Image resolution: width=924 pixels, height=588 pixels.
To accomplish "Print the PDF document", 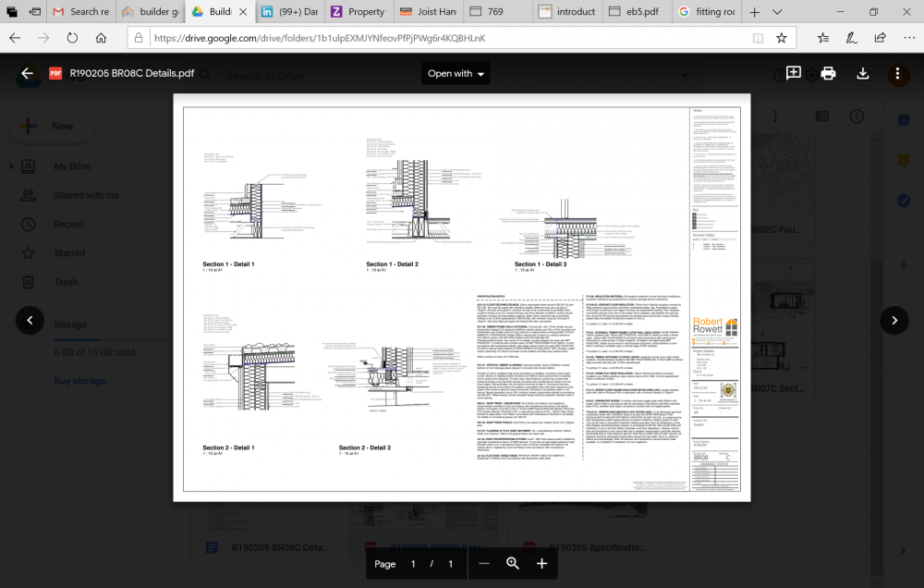I will (828, 73).
